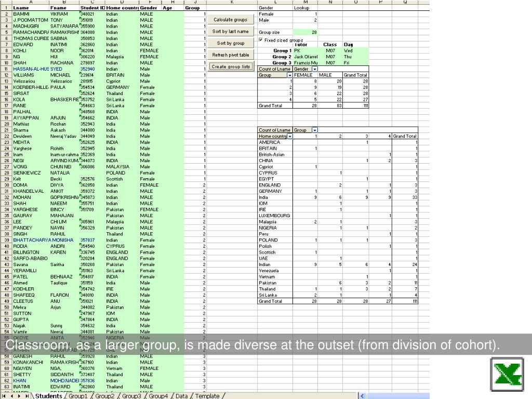Select Lookup header cell
Viewport: 532px width, 399px height.
[x=305, y=8]
